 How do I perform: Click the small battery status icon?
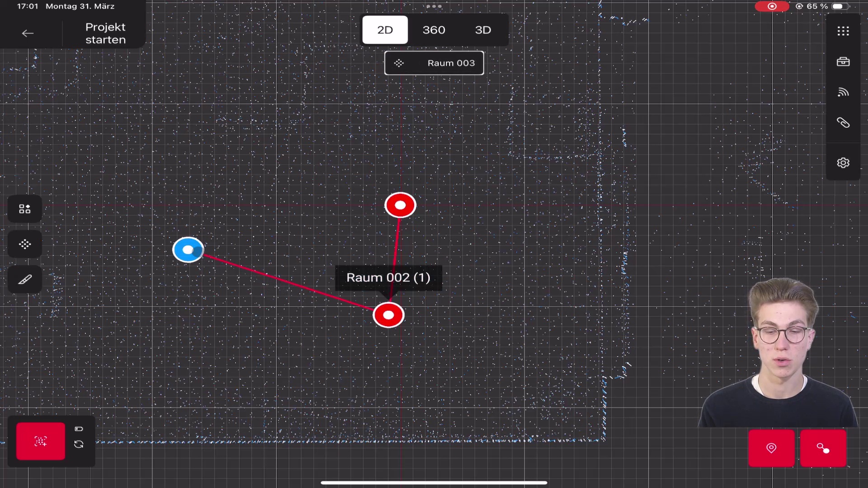pyautogui.click(x=79, y=429)
